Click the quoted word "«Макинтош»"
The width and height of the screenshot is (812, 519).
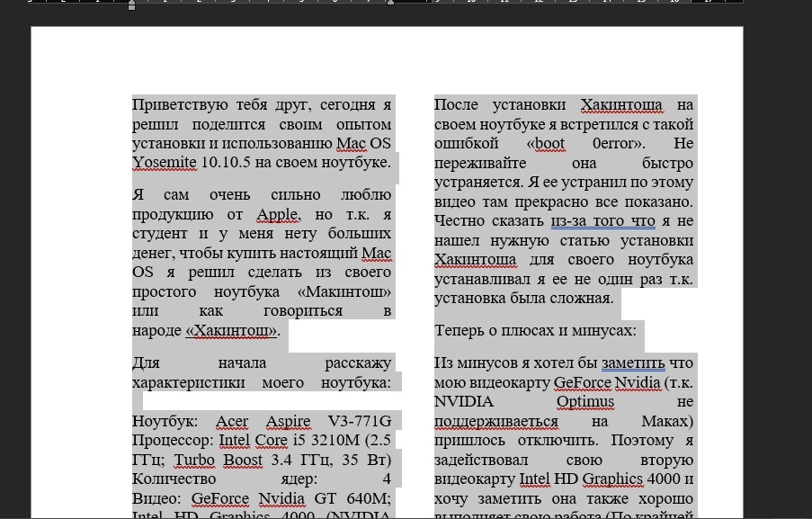click(344, 291)
